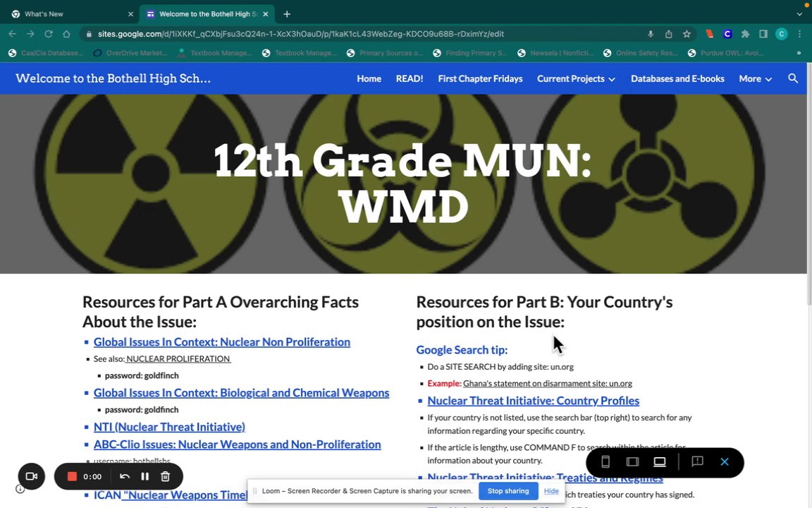Toggle the browser side panel icon

[x=763, y=34]
